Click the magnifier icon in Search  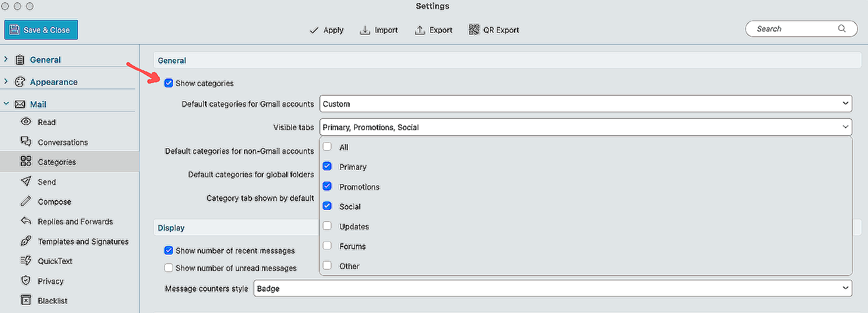click(842, 29)
